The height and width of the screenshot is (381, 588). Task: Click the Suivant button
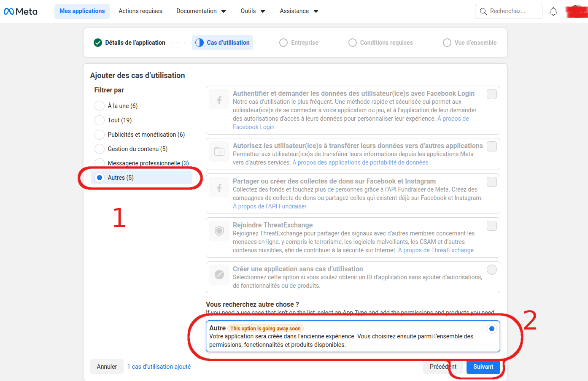tap(483, 367)
